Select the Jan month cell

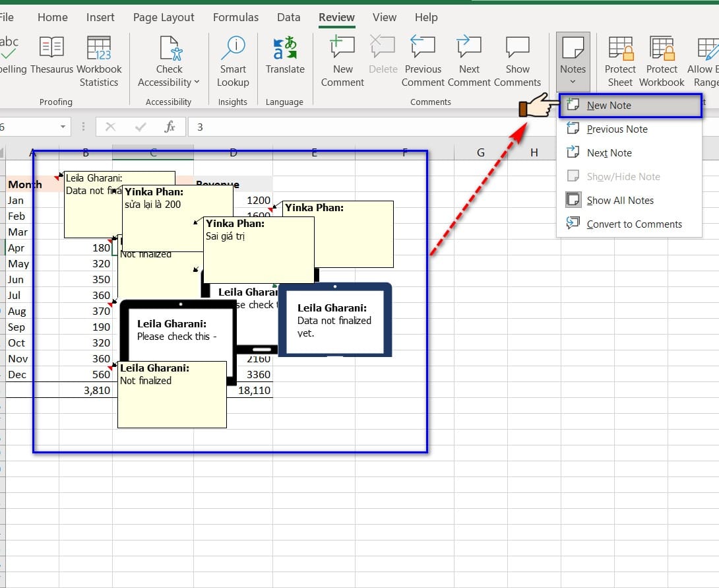pyautogui.click(x=32, y=201)
